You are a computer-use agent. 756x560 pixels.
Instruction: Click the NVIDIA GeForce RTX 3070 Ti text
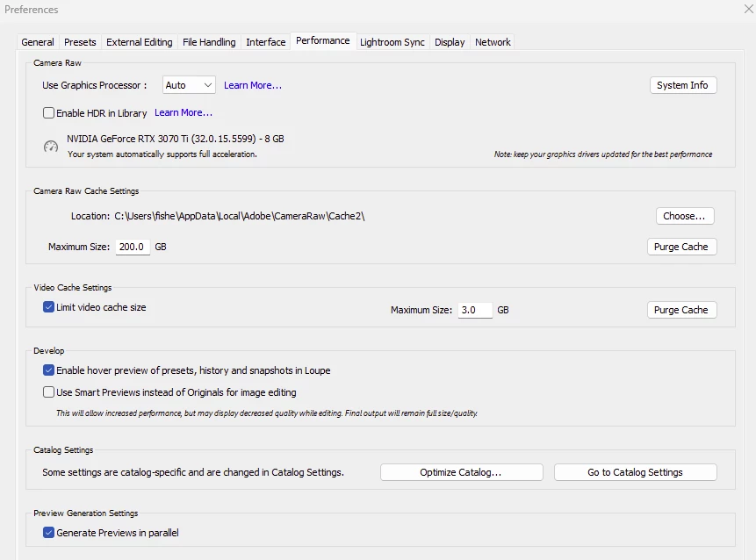pos(176,139)
